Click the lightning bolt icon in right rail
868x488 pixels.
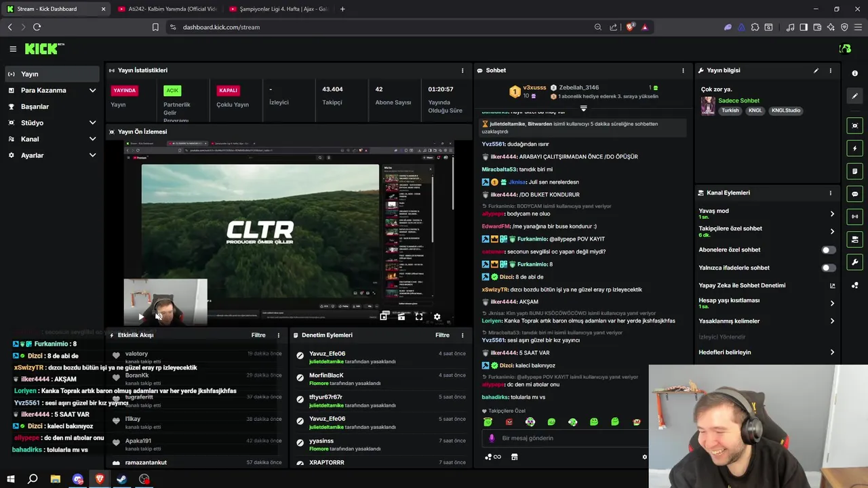pos(854,148)
